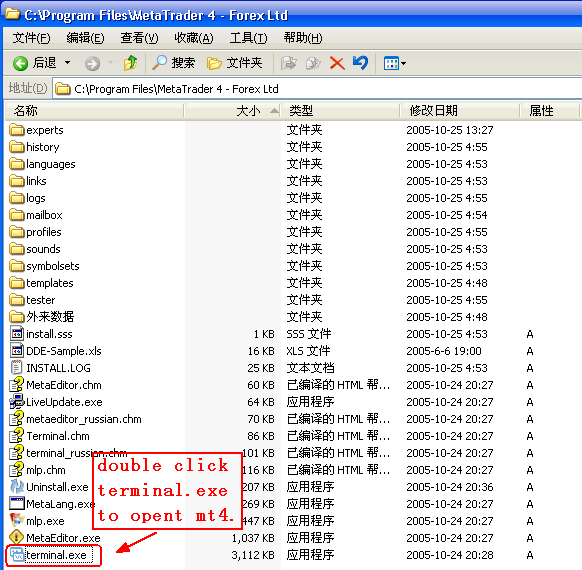Go up one folder level icon
582x570 pixels.
click(131, 63)
